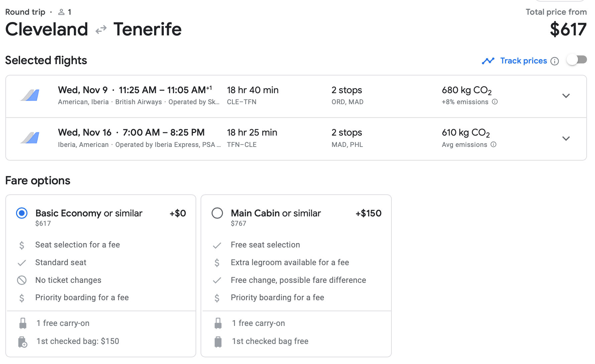Click the passenger count person icon
Screen dimensions: 595x364
pyautogui.click(x=61, y=12)
